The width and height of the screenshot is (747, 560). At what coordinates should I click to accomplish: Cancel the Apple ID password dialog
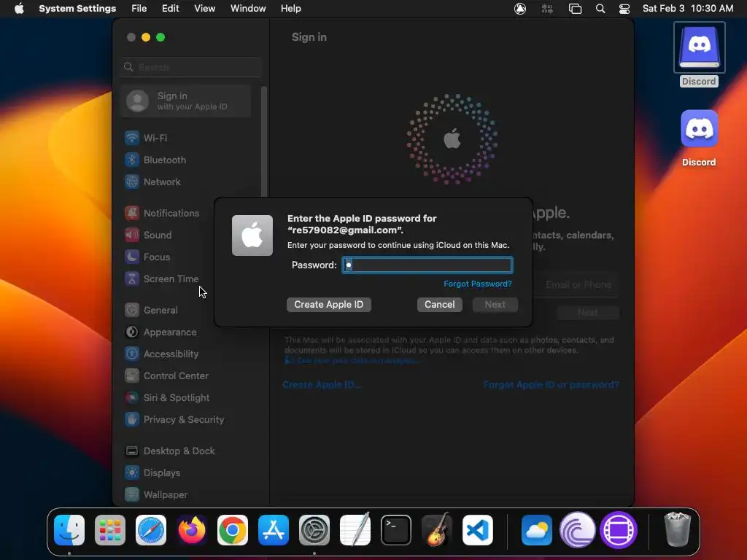[x=440, y=305]
